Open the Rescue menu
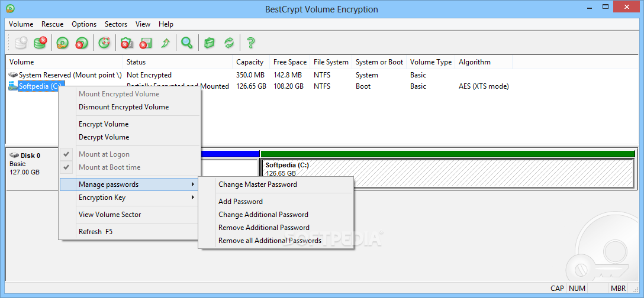 [x=53, y=24]
